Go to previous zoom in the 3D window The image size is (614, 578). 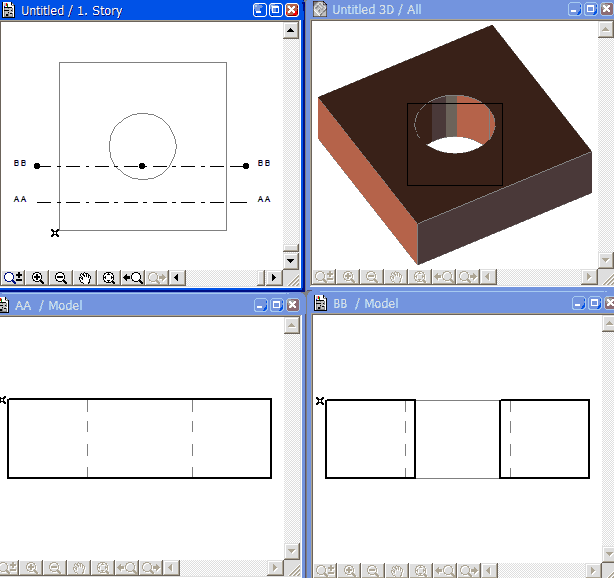point(444,277)
